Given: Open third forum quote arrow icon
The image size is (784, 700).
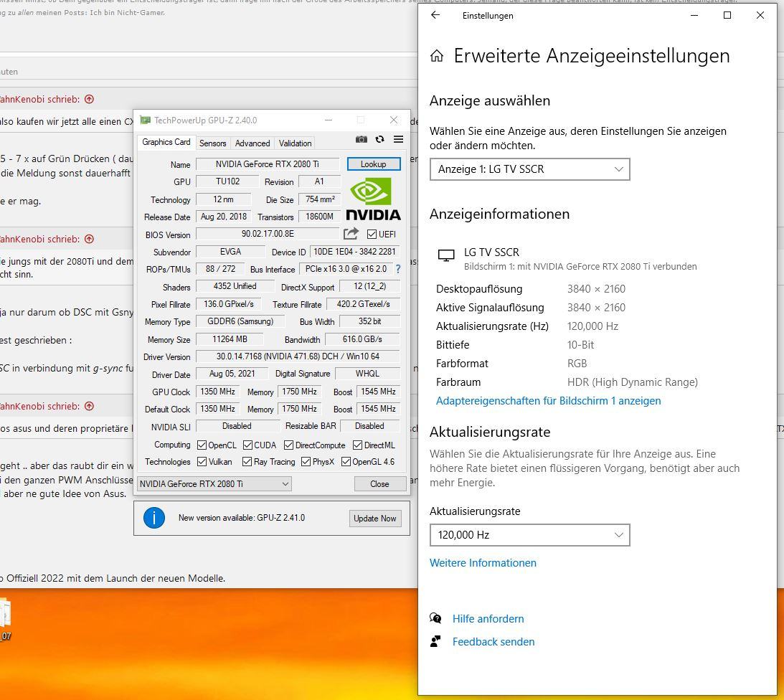Looking at the screenshot, I should tap(90, 406).
